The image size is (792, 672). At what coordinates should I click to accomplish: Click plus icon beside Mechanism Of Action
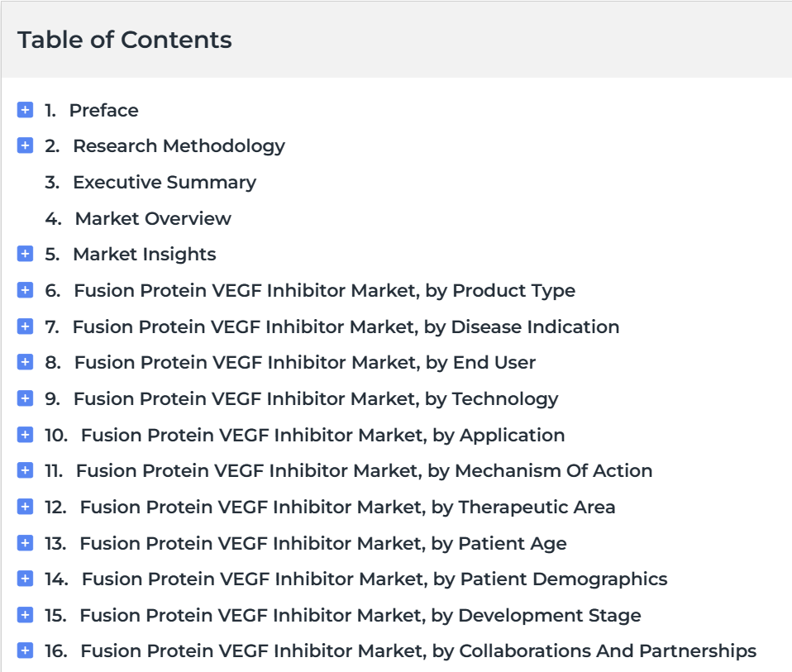pyautogui.click(x=26, y=470)
